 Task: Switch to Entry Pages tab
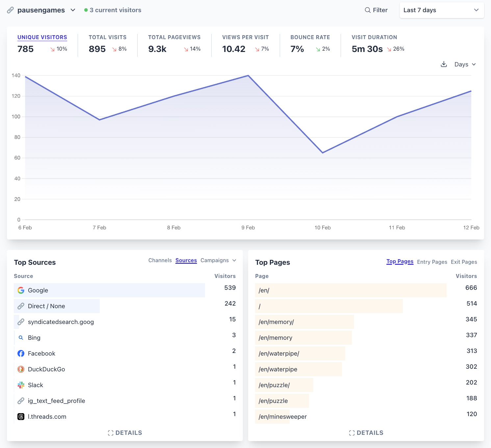[x=432, y=262]
